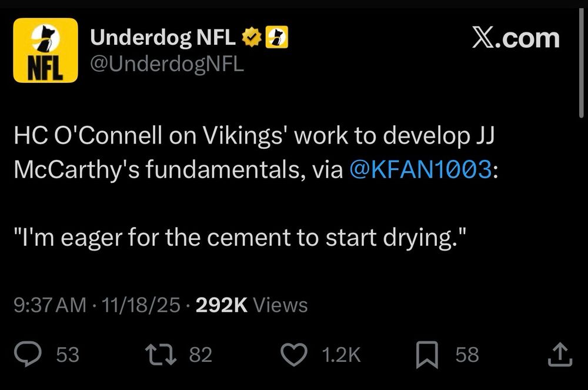Open the Underdog NFL display name
588x390 pixels.
pyautogui.click(x=163, y=38)
